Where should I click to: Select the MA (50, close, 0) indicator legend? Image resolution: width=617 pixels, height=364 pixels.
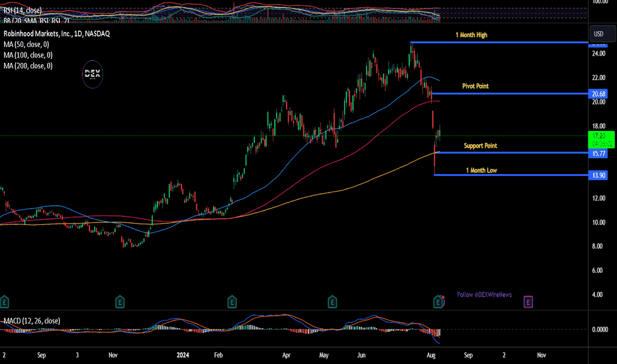(26, 44)
